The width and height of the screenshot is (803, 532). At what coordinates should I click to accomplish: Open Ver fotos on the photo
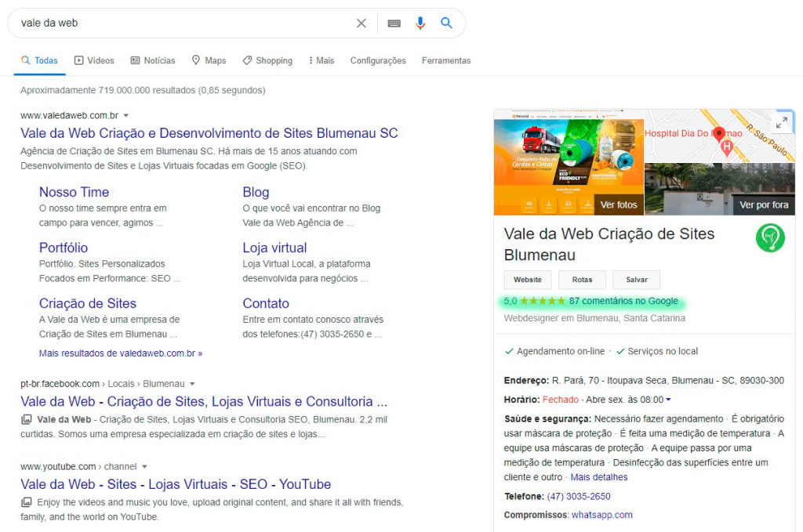coord(619,204)
